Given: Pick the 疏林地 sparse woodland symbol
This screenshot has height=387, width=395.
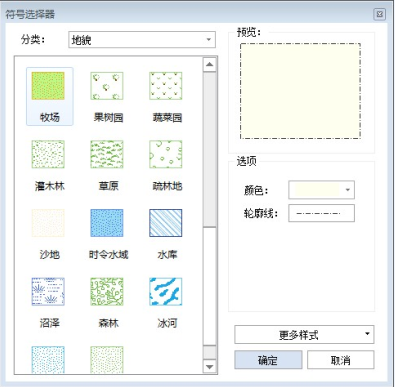Looking at the screenshot, I should [166, 165].
